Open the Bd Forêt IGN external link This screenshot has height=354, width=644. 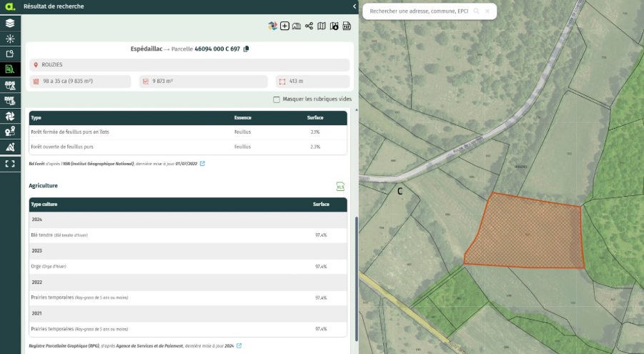pyautogui.click(x=202, y=163)
